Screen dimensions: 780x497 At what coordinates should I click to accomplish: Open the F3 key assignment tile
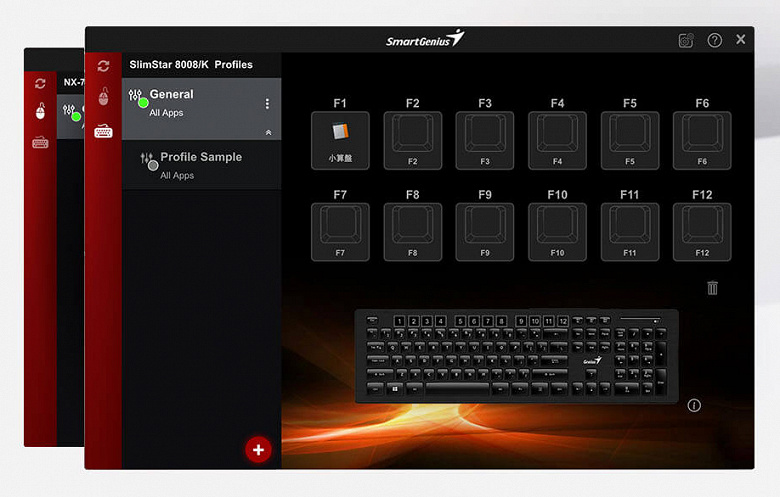[x=485, y=140]
